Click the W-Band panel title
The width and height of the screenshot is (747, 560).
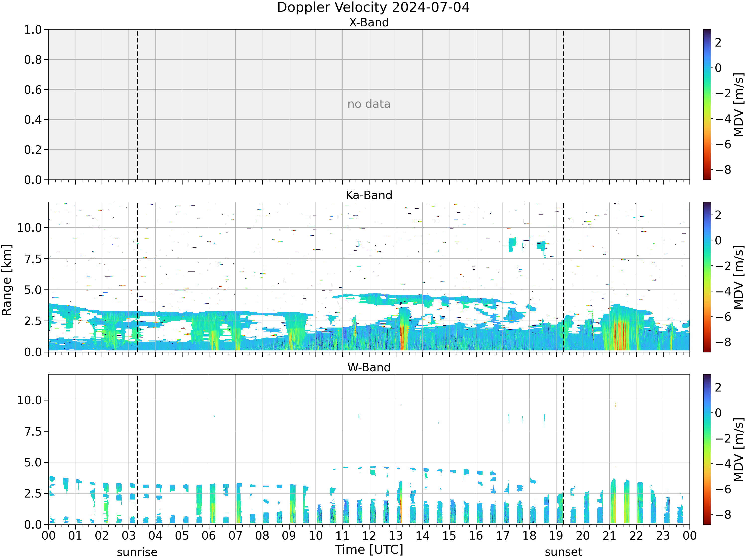pyautogui.click(x=369, y=367)
